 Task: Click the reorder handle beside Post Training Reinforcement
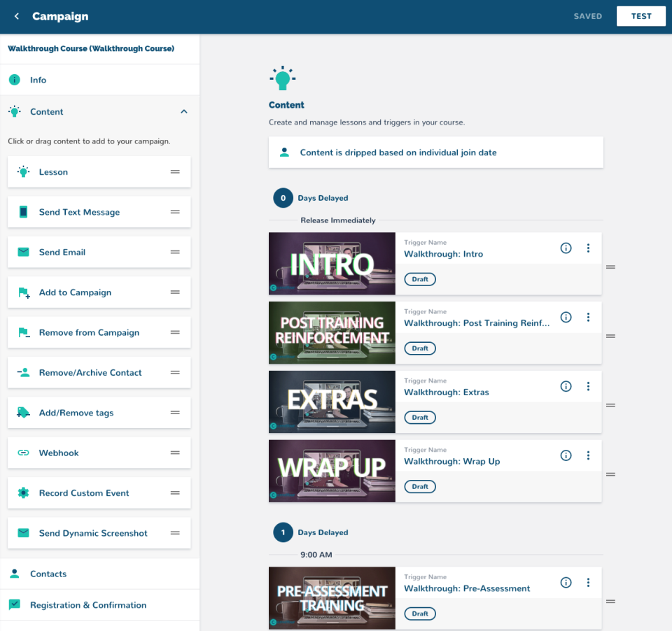(610, 336)
